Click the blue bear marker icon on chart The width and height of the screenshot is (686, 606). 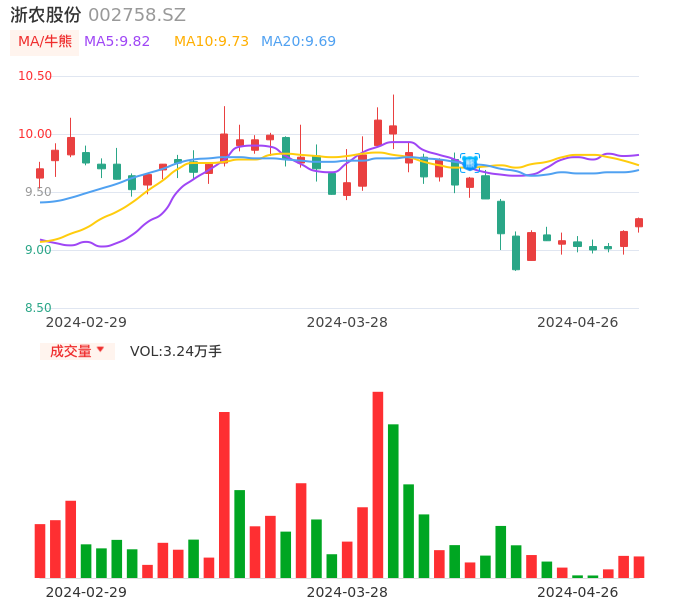pos(469,162)
